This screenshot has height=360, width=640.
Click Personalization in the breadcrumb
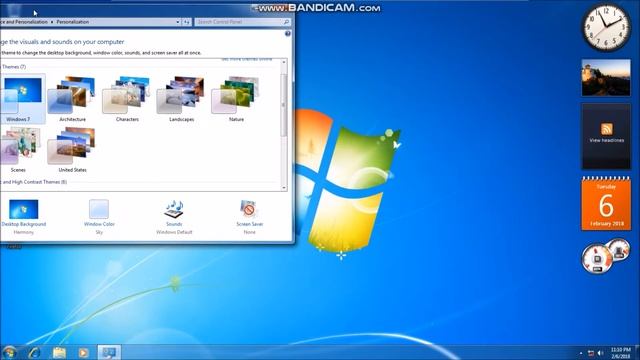pos(73,22)
